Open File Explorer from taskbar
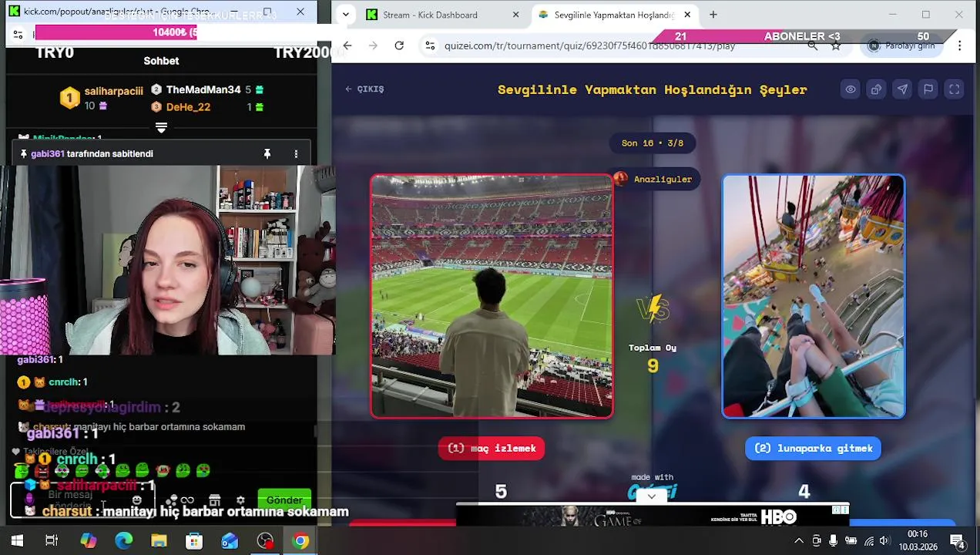Screen dimensions: 980x555 click(x=159, y=541)
